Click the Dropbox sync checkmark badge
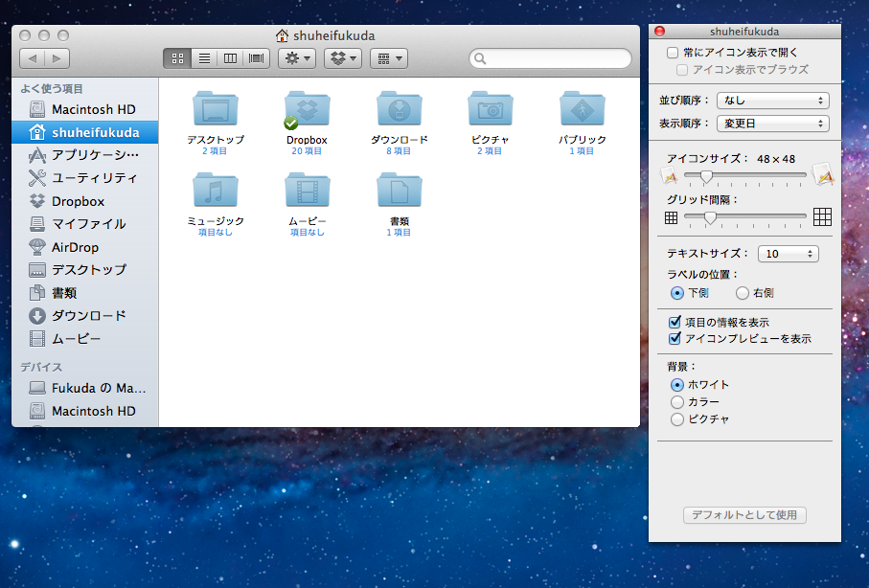The width and height of the screenshot is (869, 588). pos(291,123)
